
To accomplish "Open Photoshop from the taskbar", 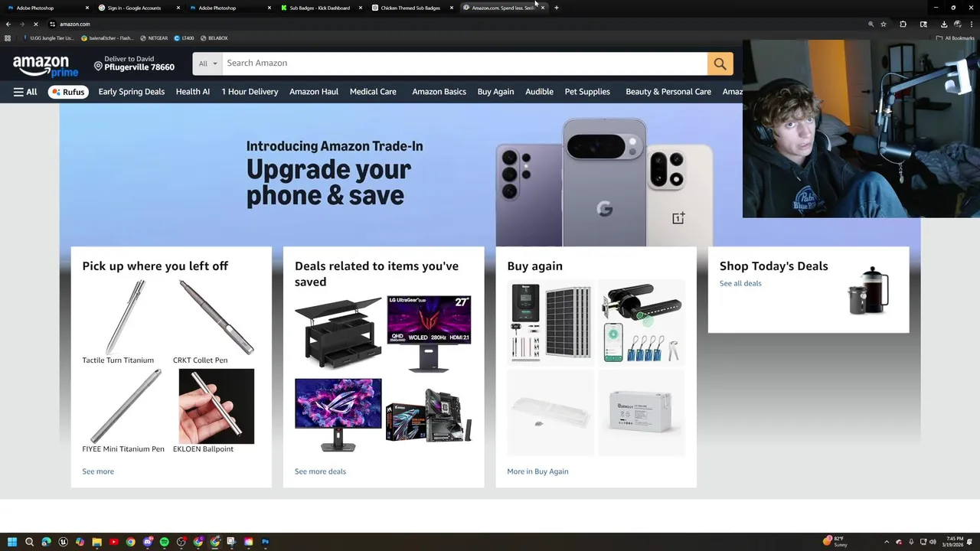I will [x=266, y=542].
